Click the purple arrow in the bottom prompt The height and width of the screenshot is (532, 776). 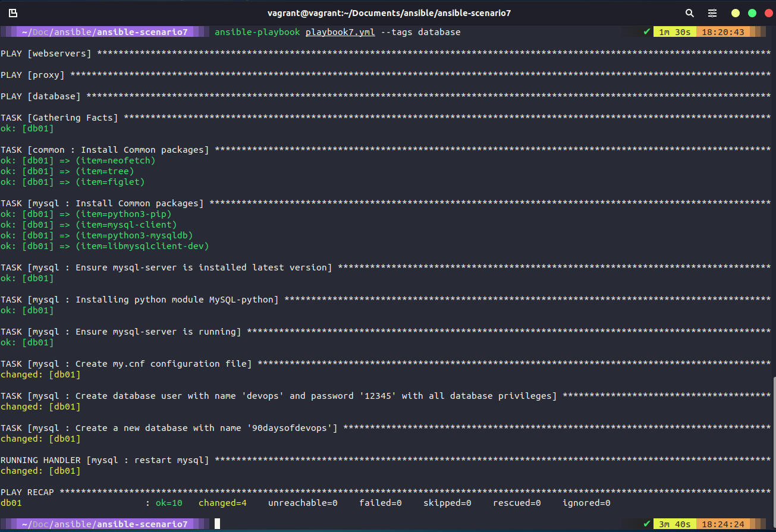[200, 524]
